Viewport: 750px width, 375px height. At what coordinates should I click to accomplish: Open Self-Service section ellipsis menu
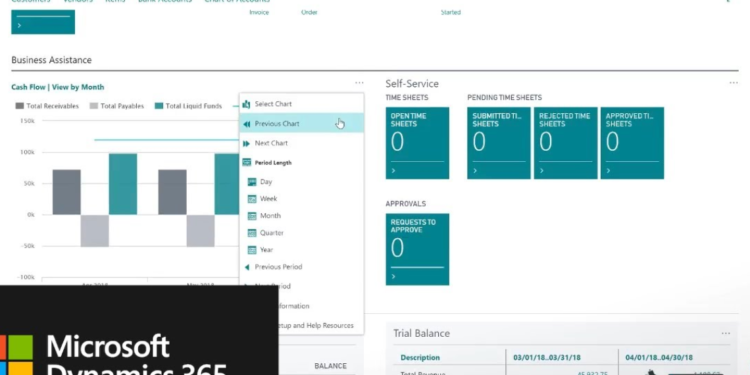[x=733, y=83]
